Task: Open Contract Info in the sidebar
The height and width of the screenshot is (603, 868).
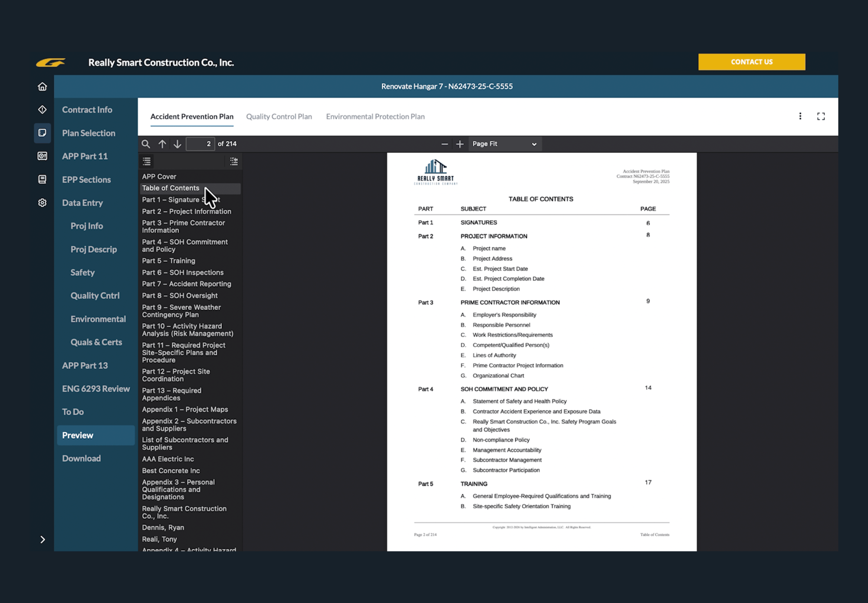Action: [x=87, y=110]
